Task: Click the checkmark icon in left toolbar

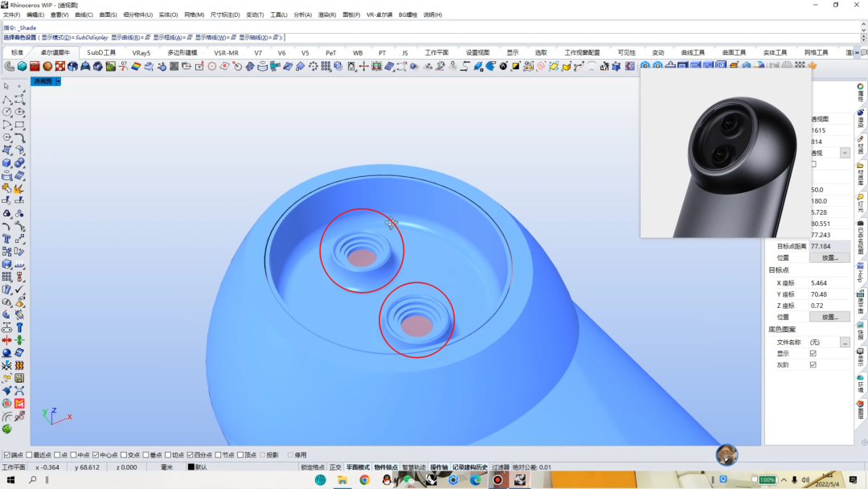Action: click(19, 290)
